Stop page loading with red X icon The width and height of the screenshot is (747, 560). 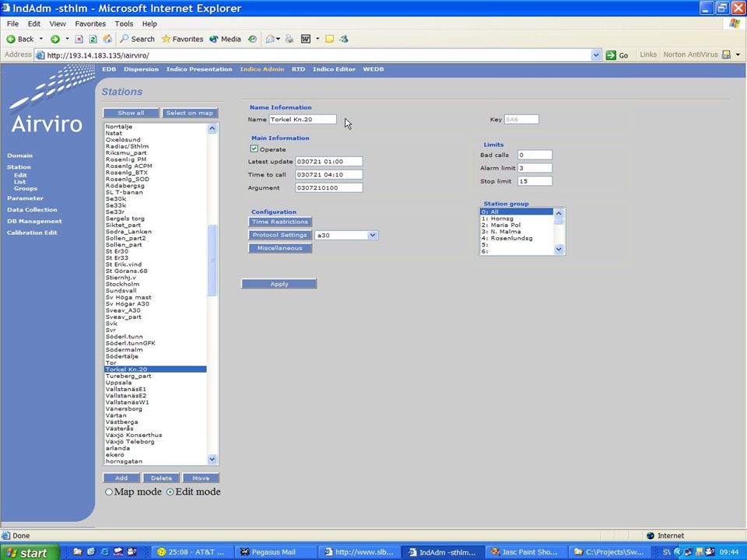pyautogui.click(x=79, y=39)
